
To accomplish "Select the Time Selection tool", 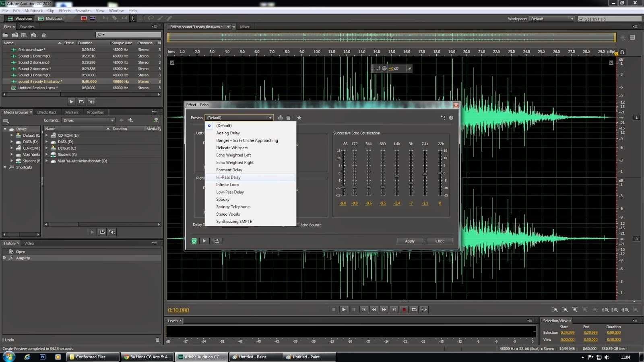I will coord(132,18).
